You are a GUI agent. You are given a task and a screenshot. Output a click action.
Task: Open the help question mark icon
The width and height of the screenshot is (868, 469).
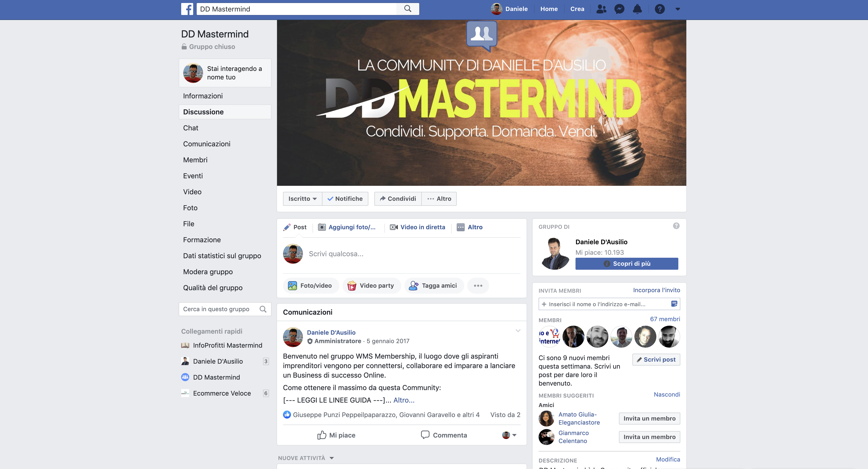659,9
